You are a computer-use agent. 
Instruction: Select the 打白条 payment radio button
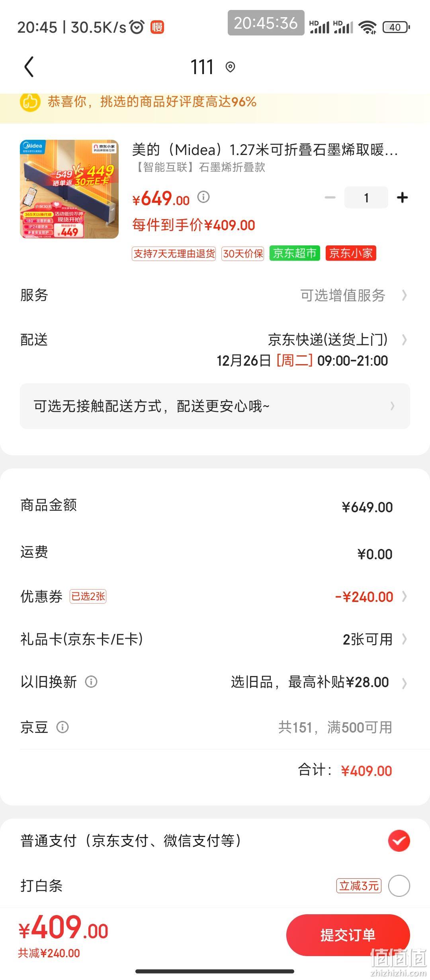tap(399, 886)
